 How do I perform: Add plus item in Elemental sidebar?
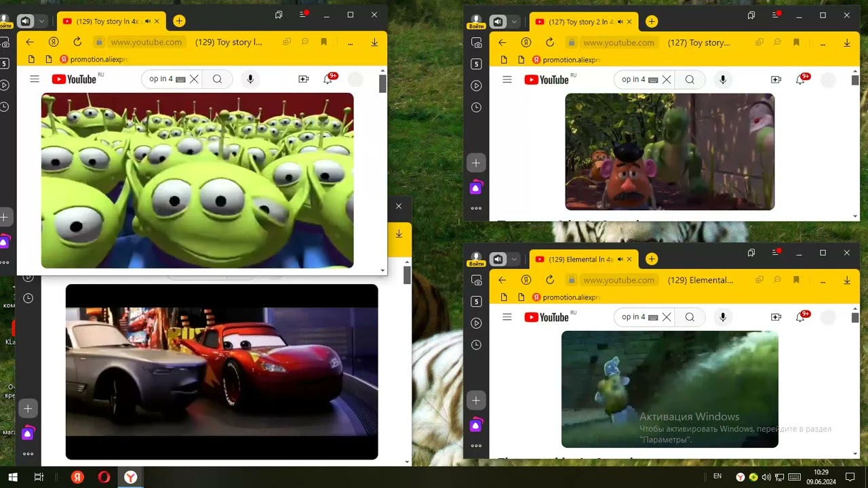pyautogui.click(x=476, y=401)
